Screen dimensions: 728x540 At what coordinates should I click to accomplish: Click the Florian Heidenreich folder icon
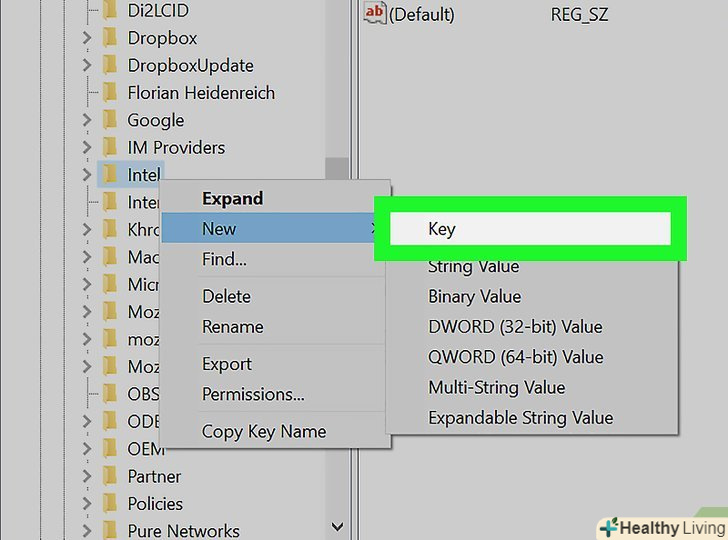point(110,92)
